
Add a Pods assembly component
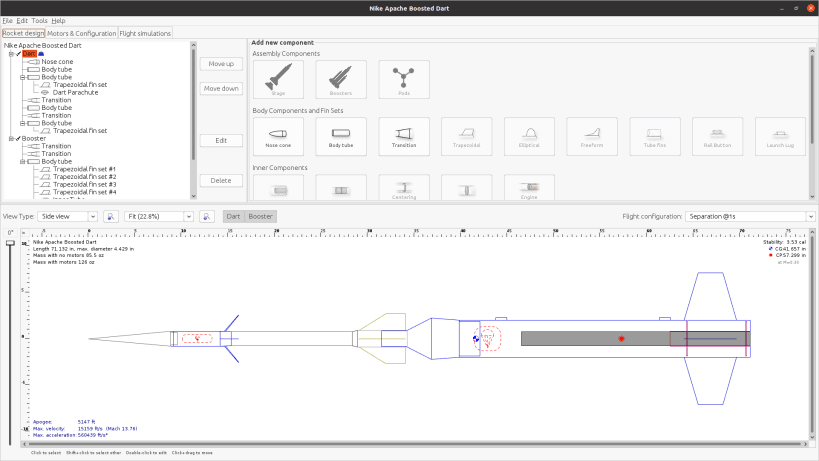tap(404, 79)
